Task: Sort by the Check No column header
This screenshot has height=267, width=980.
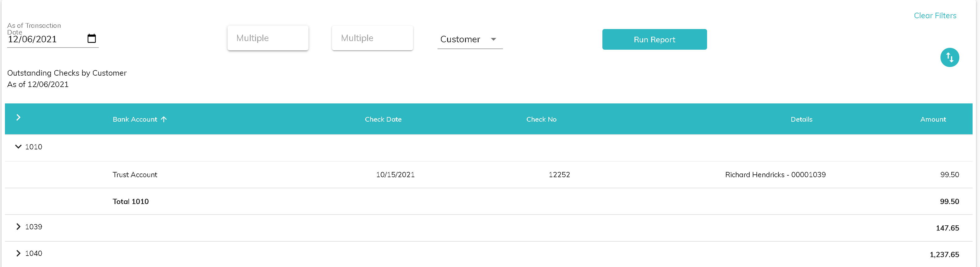Action: tap(541, 119)
